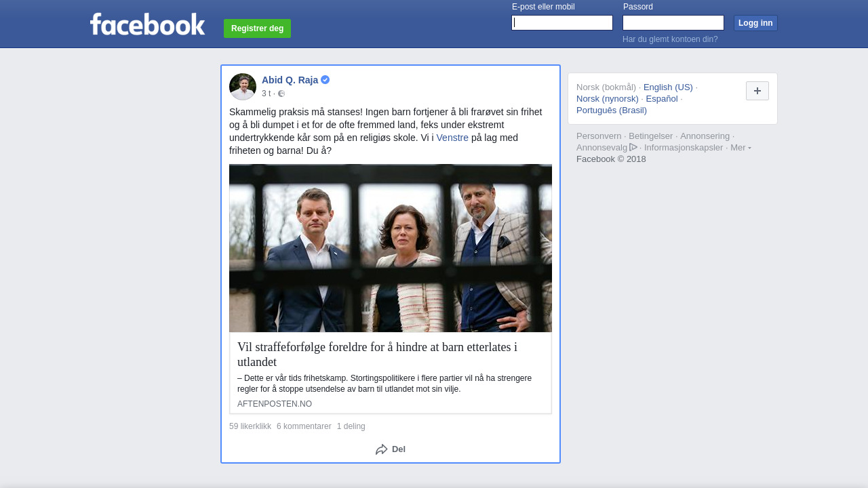Switch language to English (US)
The height and width of the screenshot is (488, 868).
point(668,87)
